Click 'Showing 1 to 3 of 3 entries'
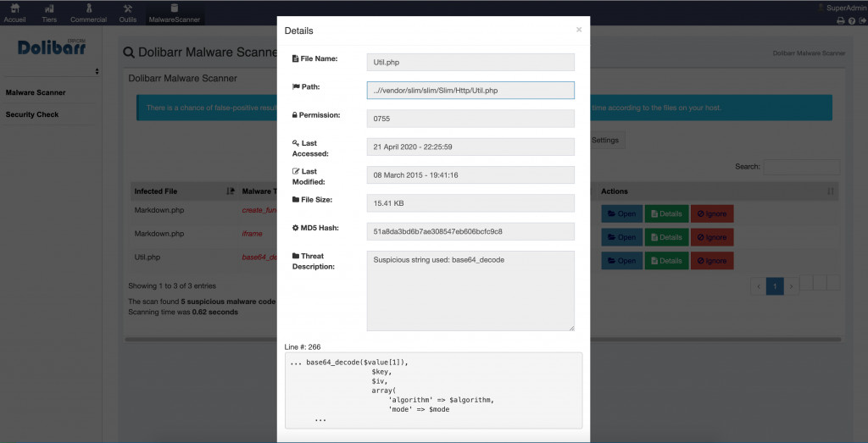The image size is (868, 443). point(172,286)
